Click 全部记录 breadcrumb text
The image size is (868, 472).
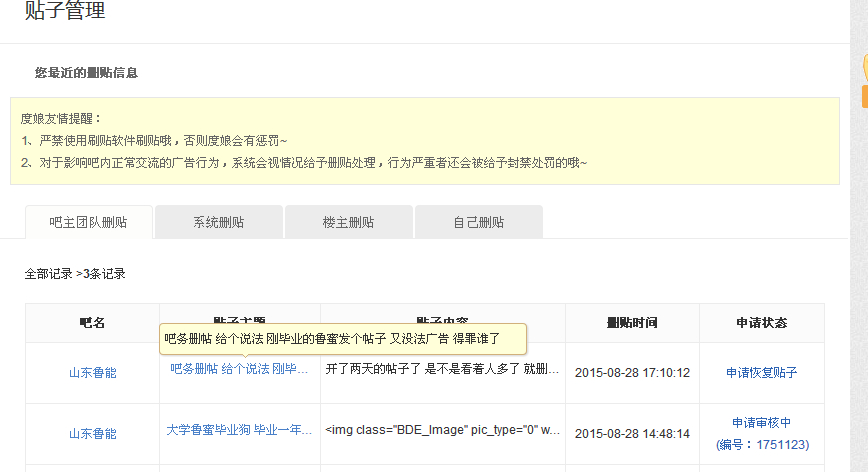(x=48, y=274)
